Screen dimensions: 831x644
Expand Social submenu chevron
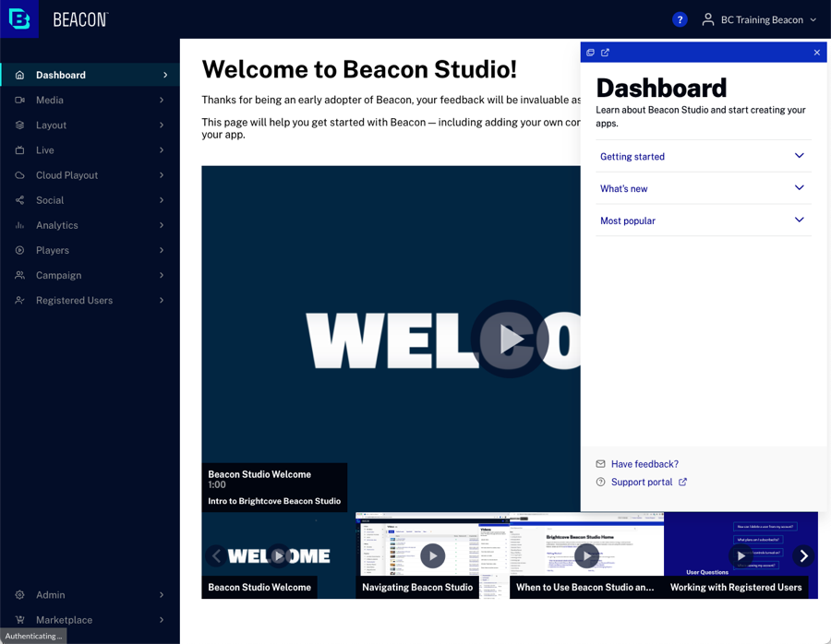[x=162, y=200]
